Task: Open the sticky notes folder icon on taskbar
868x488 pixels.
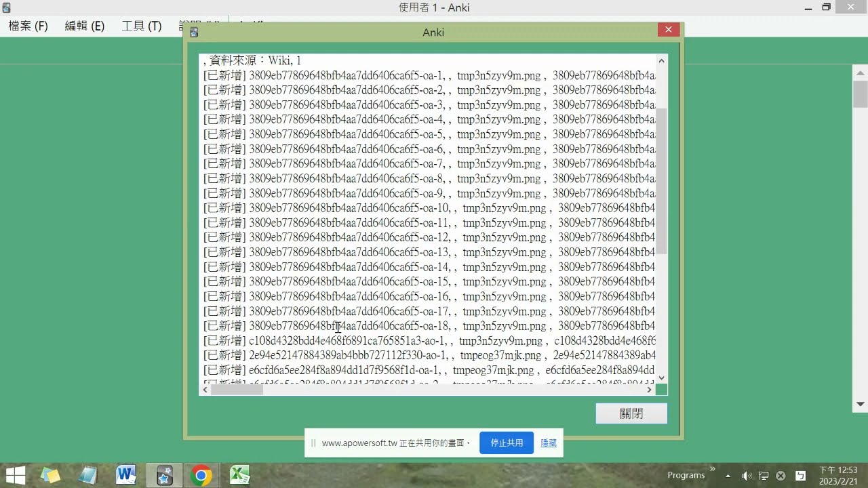Action: coord(50,475)
